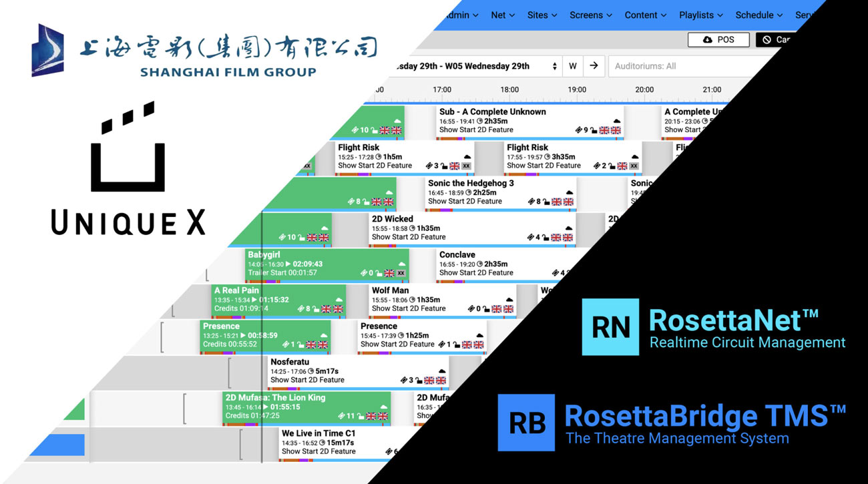This screenshot has width=868, height=484.
Task: Click the XX rating badge on Babygirl
Action: click(401, 273)
